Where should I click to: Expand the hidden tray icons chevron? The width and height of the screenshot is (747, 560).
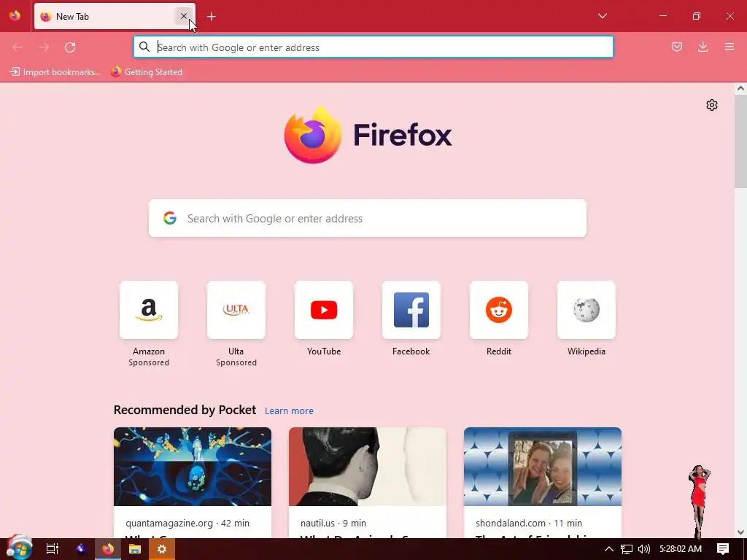pos(609,549)
